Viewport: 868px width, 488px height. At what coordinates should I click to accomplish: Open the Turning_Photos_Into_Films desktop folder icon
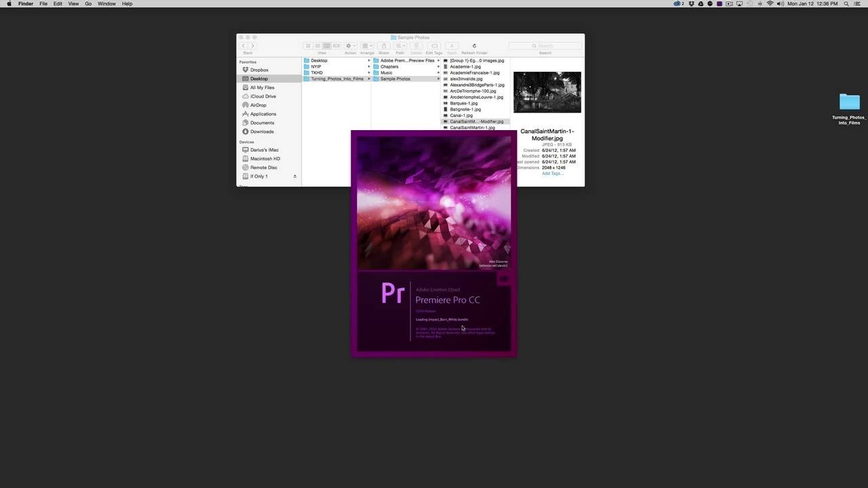pos(849,102)
